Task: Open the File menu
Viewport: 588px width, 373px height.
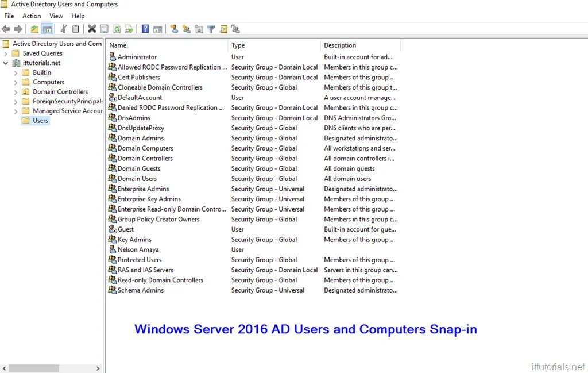Action: (9, 16)
